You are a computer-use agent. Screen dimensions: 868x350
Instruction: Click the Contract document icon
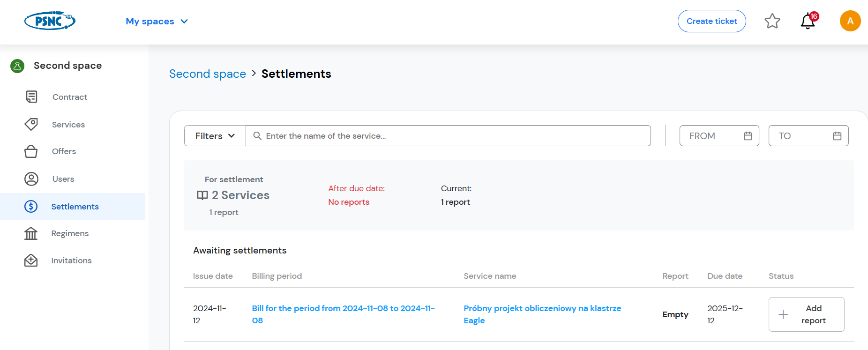(x=31, y=97)
